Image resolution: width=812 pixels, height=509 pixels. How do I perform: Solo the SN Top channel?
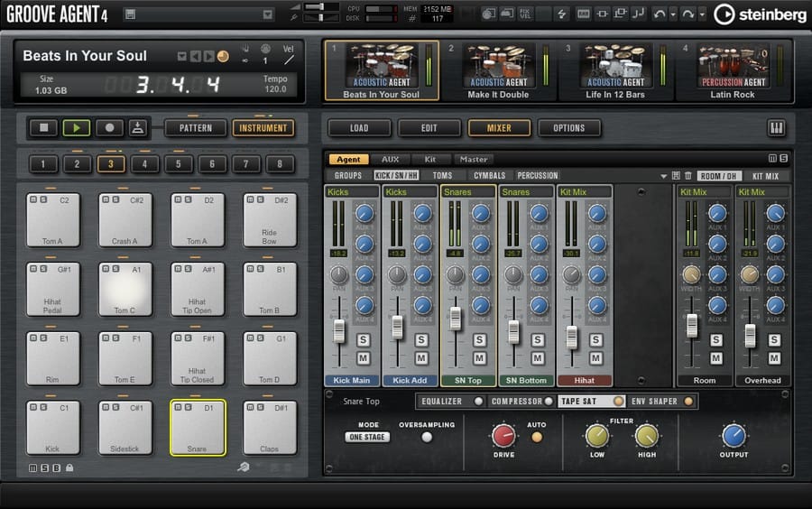click(480, 340)
